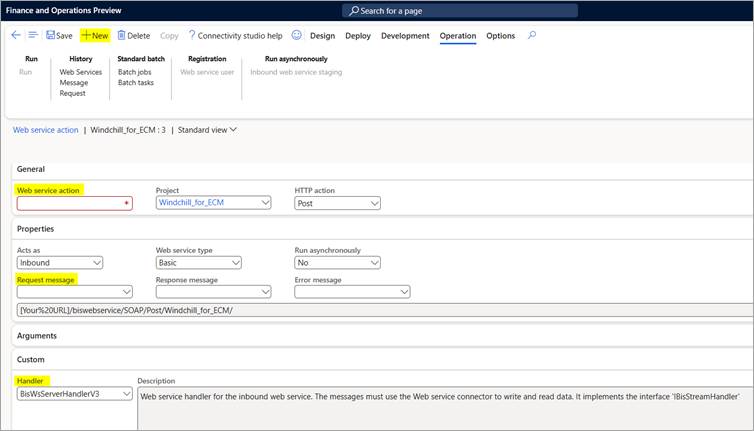Switch to the Development tab
This screenshot has width=754, height=431.
click(x=405, y=36)
